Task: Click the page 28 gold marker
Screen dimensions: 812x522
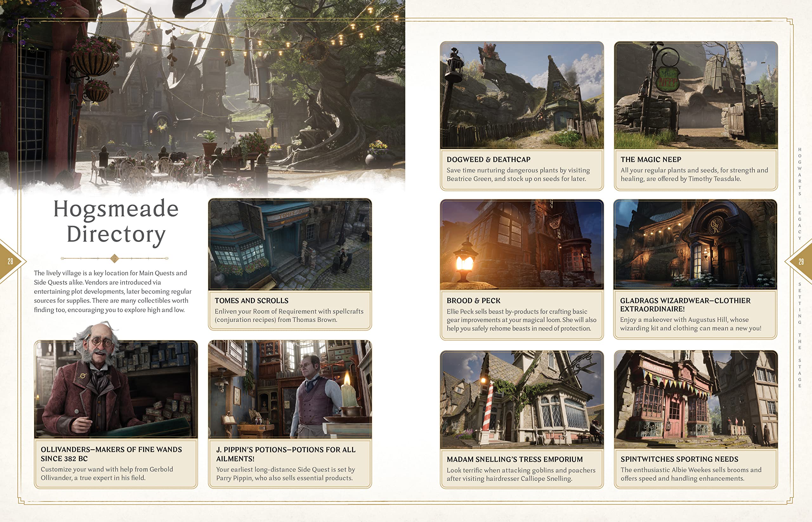Action: tap(11, 261)
